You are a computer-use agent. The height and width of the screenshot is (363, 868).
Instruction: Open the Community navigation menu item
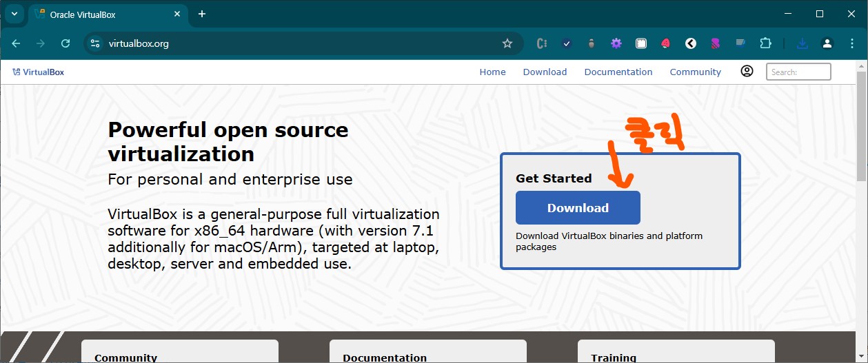tap(695, 72)
